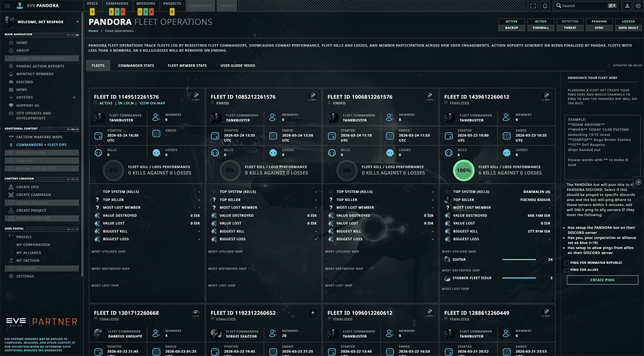Click the Create Project icon

pos(11,210)
